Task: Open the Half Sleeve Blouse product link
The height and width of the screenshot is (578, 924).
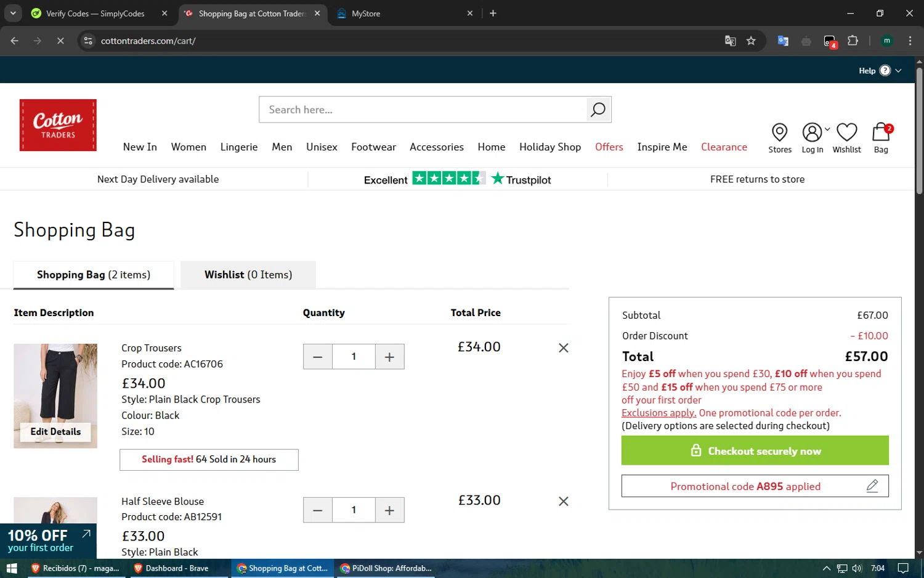Action: 163,502
